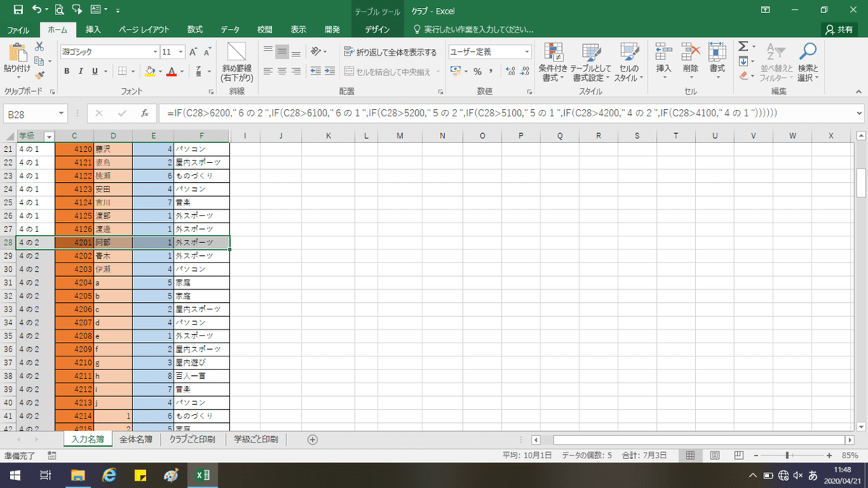868x488 pixels.
Task: Open the デザイン (Design) table tools tab
Action: click(x=378, y=30)
